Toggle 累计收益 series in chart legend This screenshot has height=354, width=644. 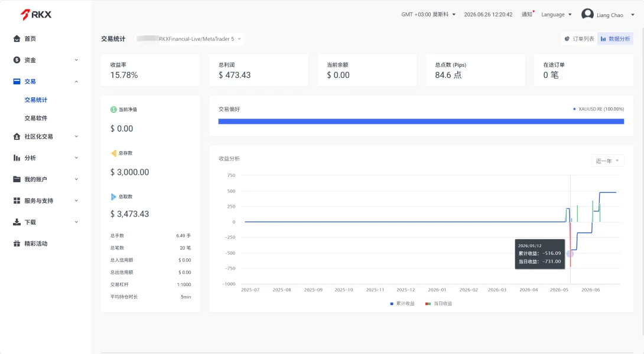[x=402, y=303]
